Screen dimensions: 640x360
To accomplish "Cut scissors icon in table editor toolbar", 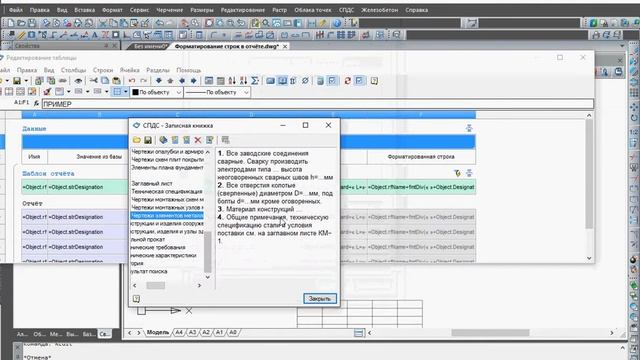I will (93, 81).
